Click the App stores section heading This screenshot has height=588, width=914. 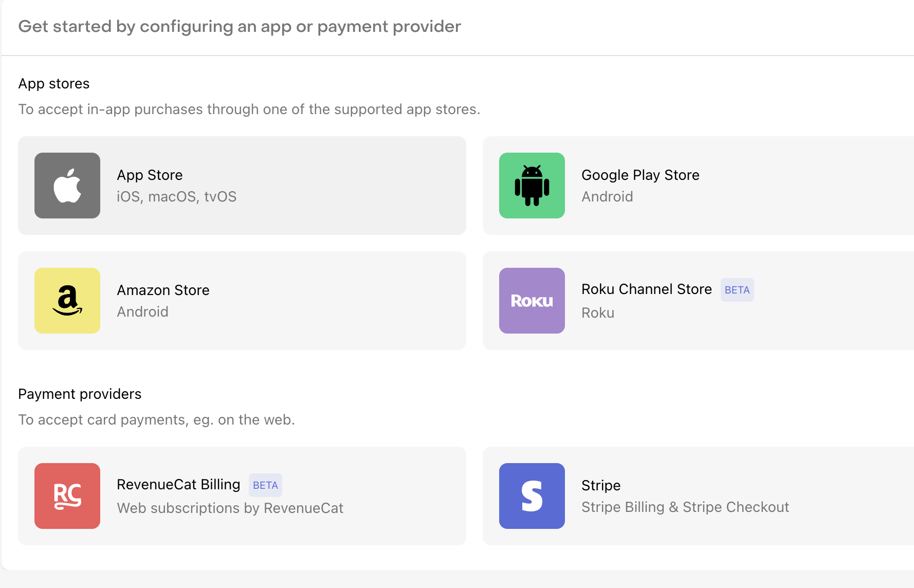[x=53, y=83]
